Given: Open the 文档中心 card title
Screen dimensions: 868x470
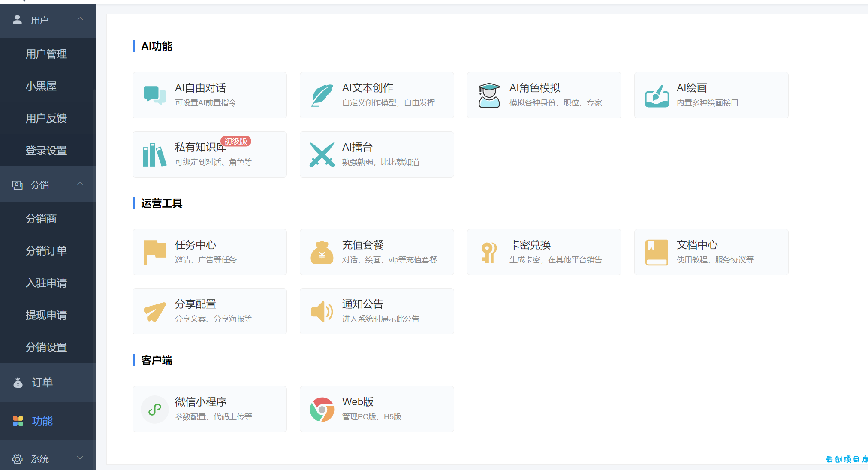Looking at the screenshot, I should 697,245.
